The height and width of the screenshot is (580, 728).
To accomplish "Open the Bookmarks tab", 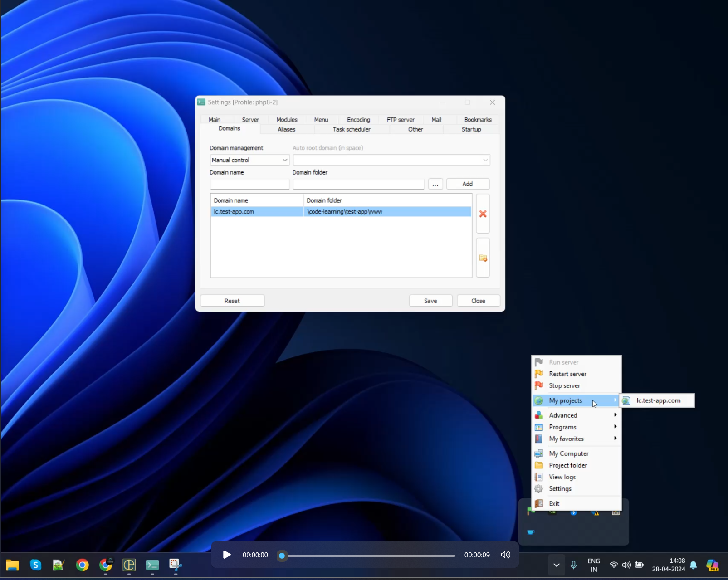I will (478, 120).
